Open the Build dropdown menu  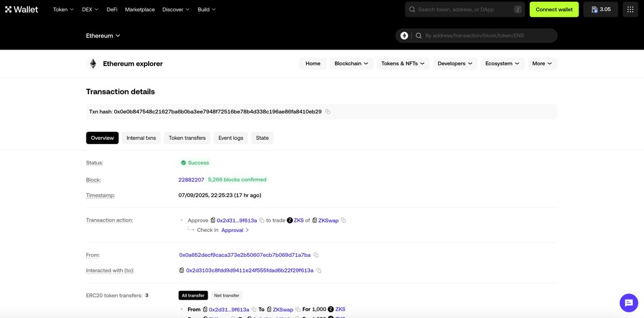207,9
